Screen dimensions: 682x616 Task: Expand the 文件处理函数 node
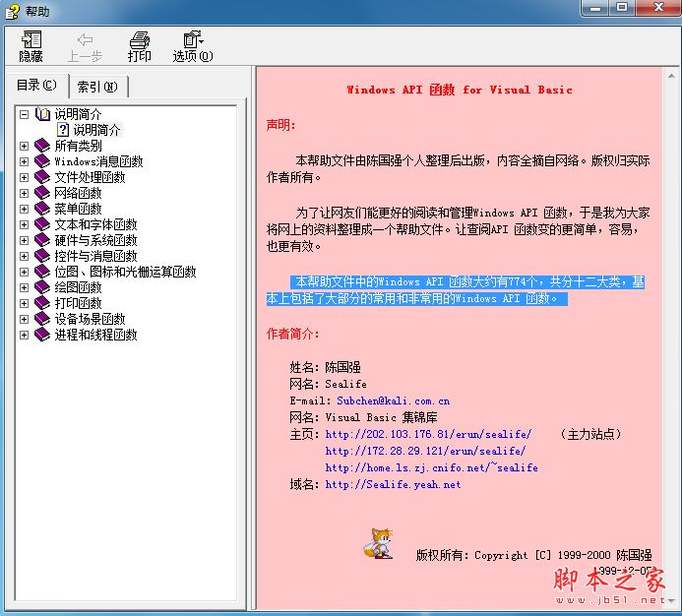[x=24, y=177]
